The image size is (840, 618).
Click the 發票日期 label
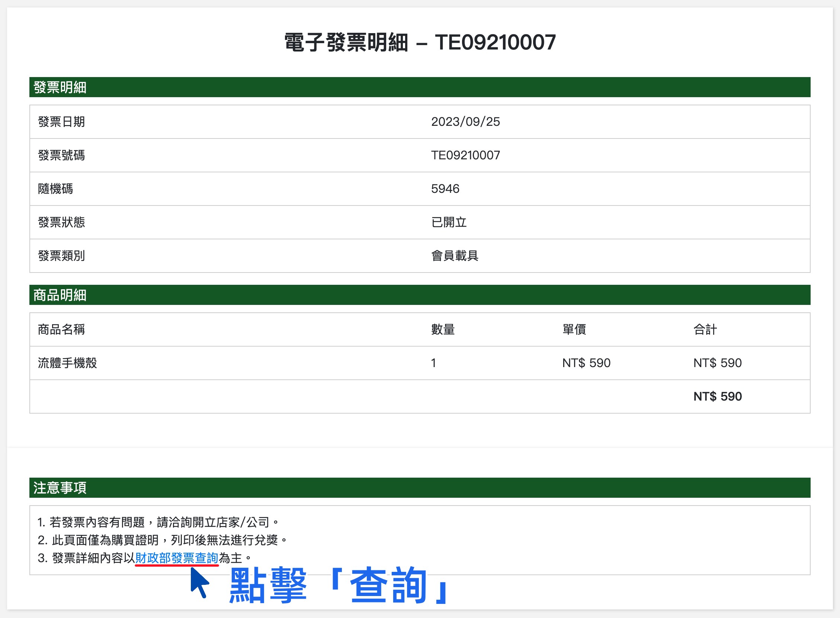point(61,122)
